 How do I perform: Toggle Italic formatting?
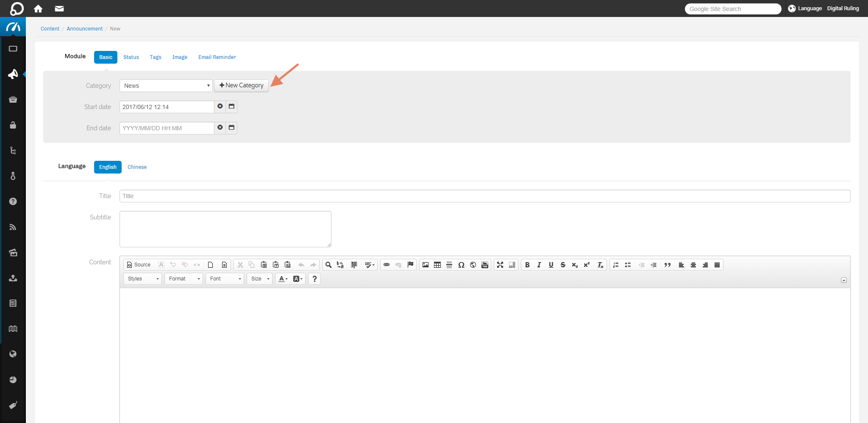pyautogui.click(x=539, y=265)
